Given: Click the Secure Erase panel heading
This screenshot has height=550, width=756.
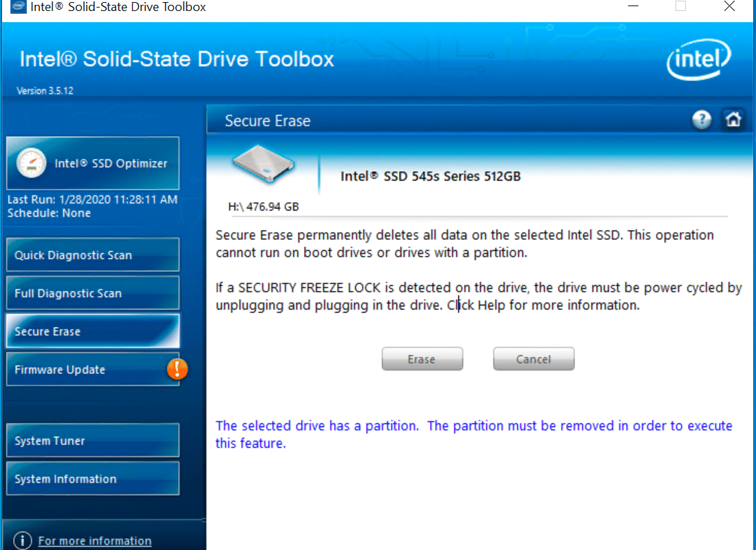Looking at the screenshot, I should pyautogui.click(x=268, y=120).
